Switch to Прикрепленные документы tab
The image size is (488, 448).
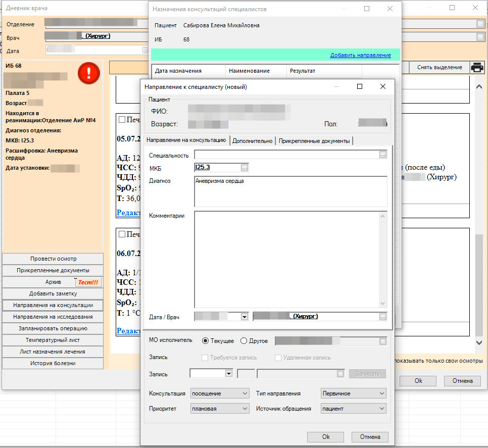click(314, 141)
